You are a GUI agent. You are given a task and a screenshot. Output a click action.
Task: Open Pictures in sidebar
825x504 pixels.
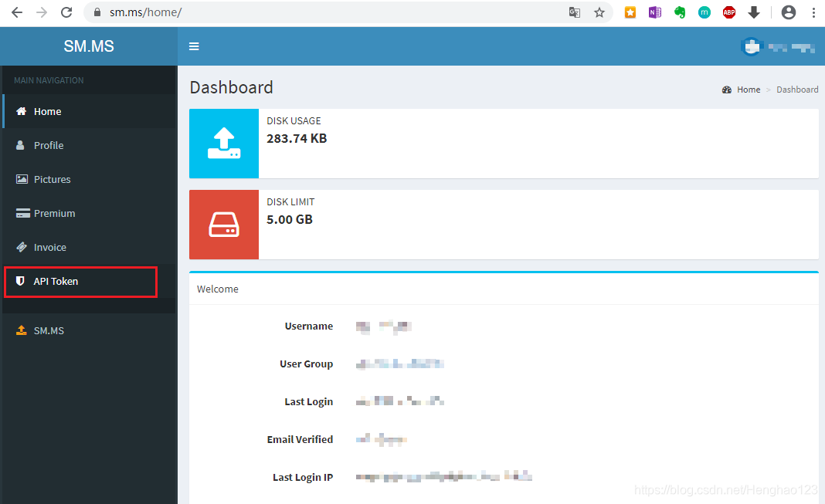(x=90, y=179)
